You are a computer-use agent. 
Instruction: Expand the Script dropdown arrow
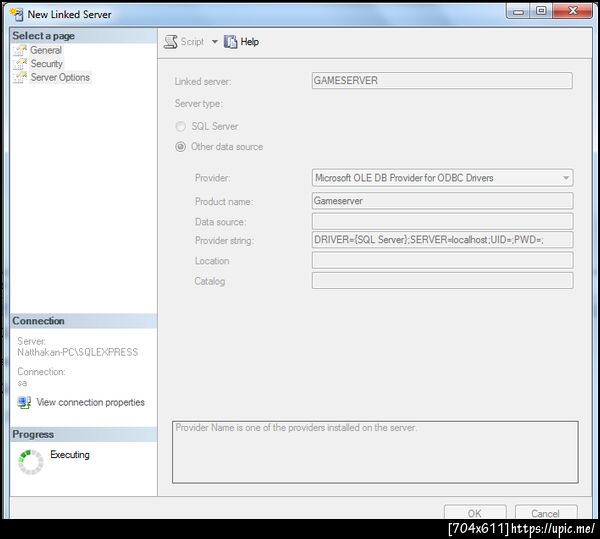(x=215, y=42)
